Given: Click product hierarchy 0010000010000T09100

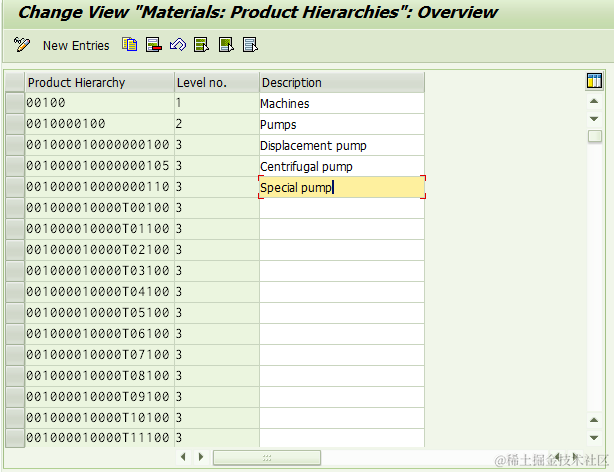Looking at the screenshot, I should 99,397.
